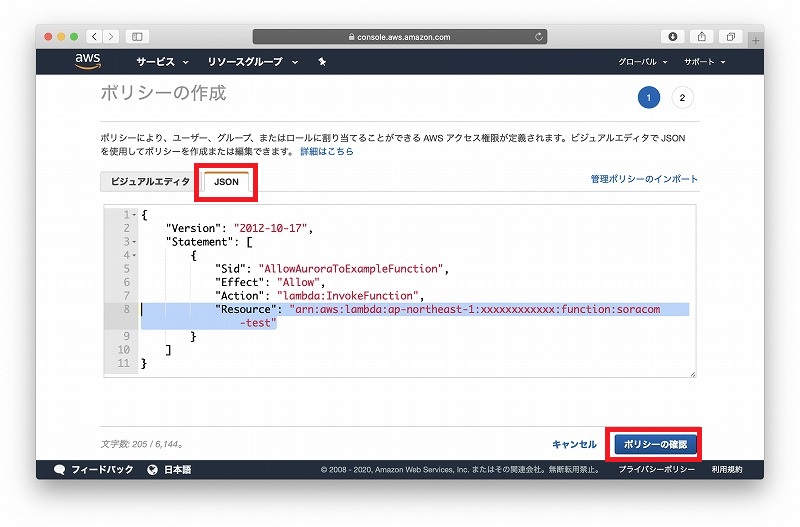Go to step 1 circle

648,97
